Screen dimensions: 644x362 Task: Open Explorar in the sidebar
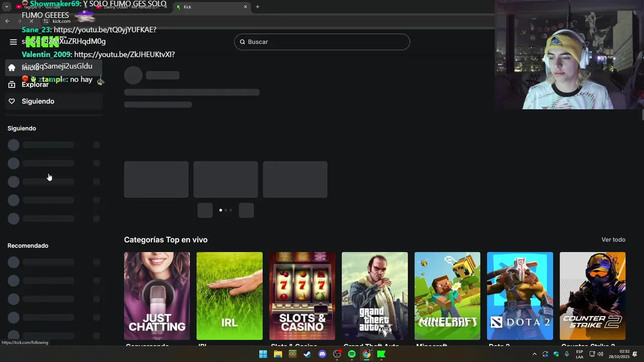(x=54, y=84)
